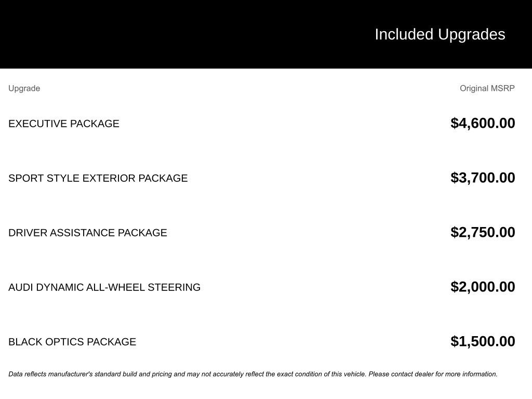
Task: Select AUDI DYNAMIC ALL-WHEEL STEERING upgrade name
Action: 104,287
